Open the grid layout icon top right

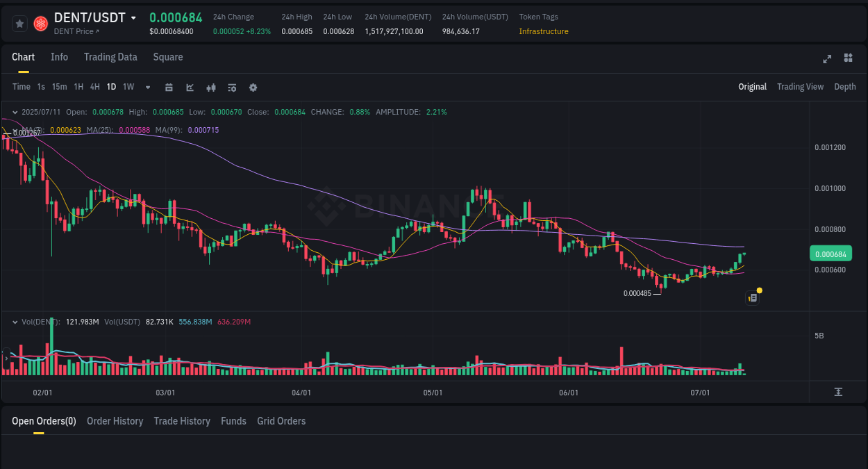(848, 58)
